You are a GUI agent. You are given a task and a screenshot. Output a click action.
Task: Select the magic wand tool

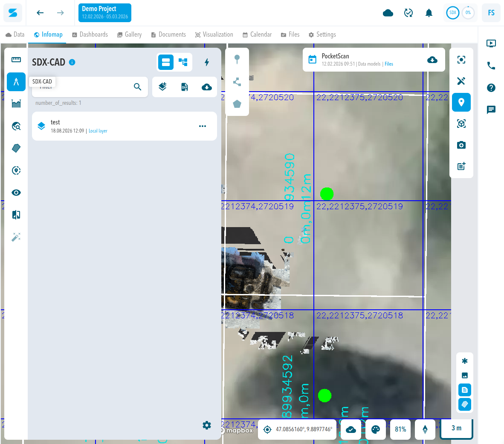tap(16, 237)
